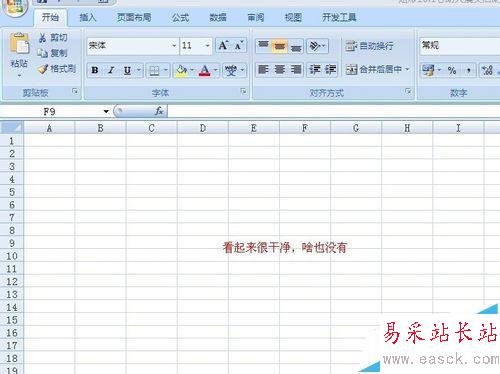Click increase decimal icon
The width and height of the screenshot is (500, 374).
tap(487, 70)
